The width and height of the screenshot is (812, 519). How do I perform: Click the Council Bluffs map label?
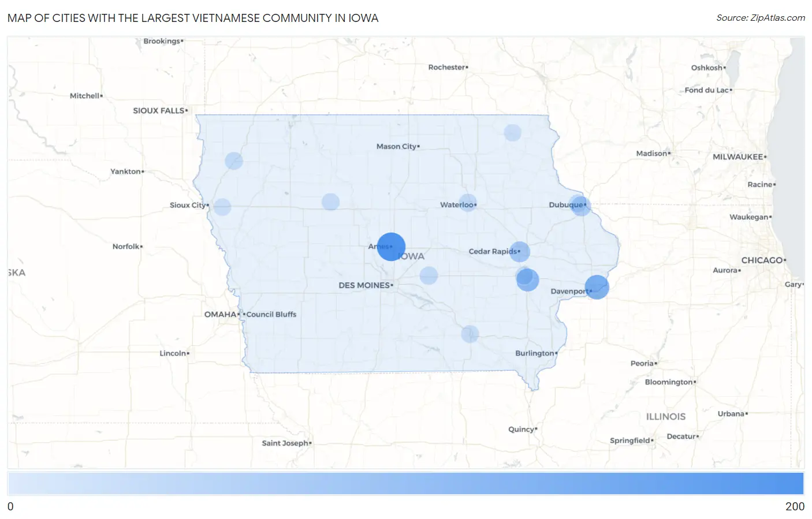(x=271, y=314)
